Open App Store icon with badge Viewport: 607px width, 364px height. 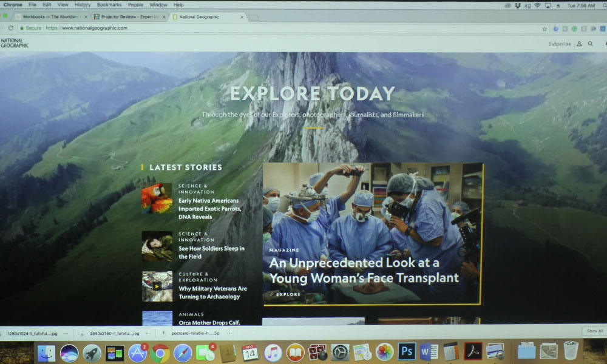tap(137, 353)
